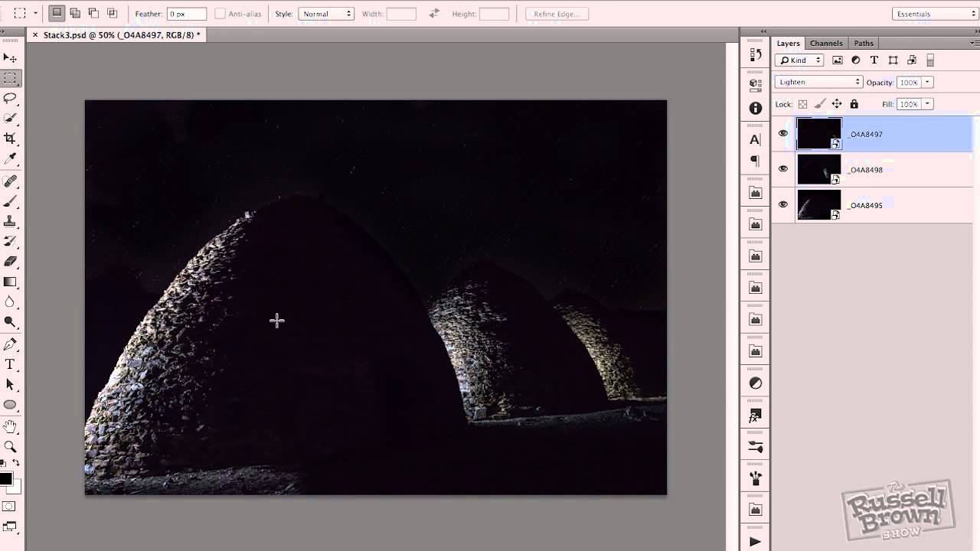Image resolution: width=980 pixels, height=551 pixels.
Task: Open the Style dropdown set to Normal
Action: pyautogui.click(x=326, y=14)
